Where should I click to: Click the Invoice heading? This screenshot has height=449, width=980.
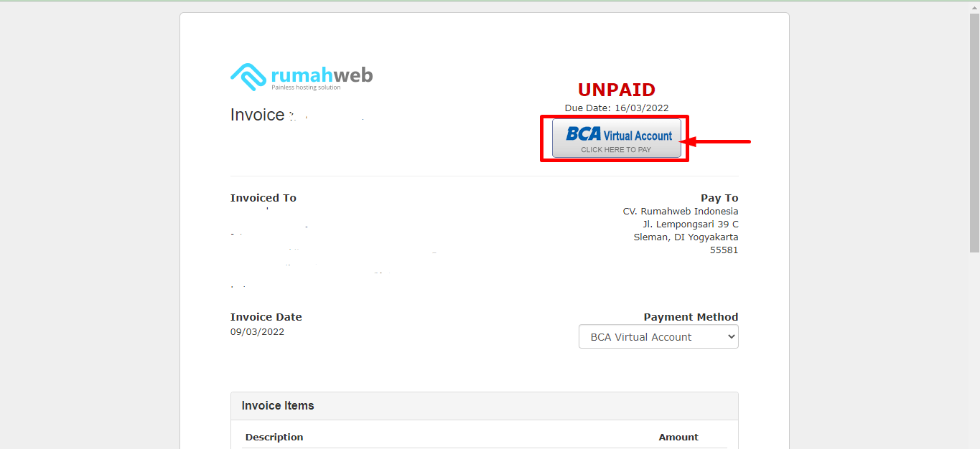[258, 115]
